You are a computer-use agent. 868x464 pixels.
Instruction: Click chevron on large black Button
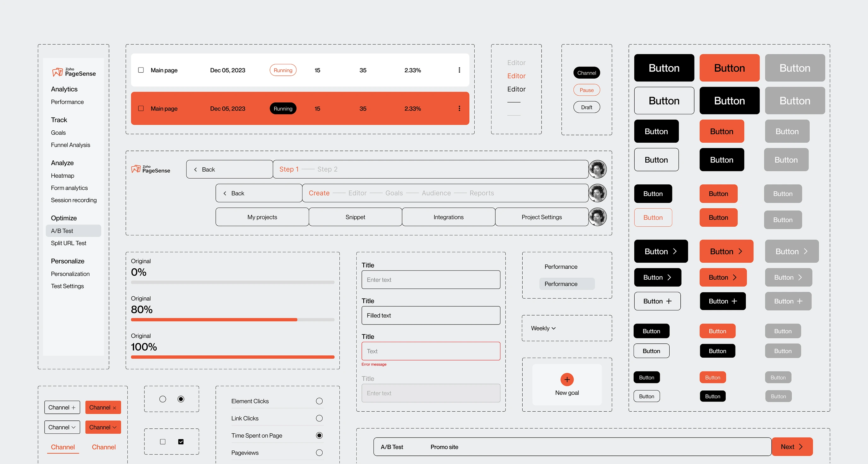675,252
